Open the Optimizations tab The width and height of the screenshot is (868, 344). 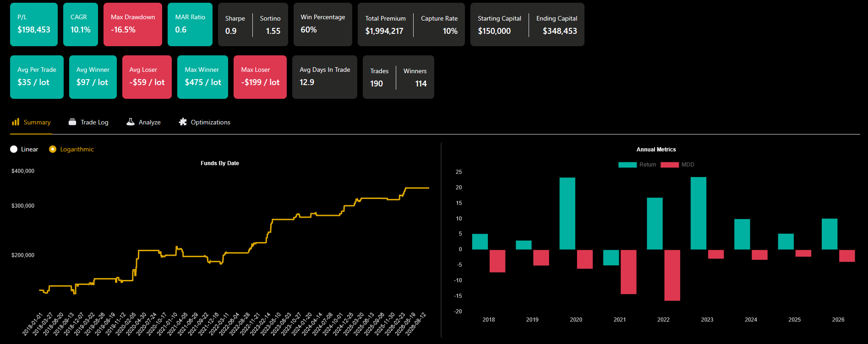click(x=204, y=122)
